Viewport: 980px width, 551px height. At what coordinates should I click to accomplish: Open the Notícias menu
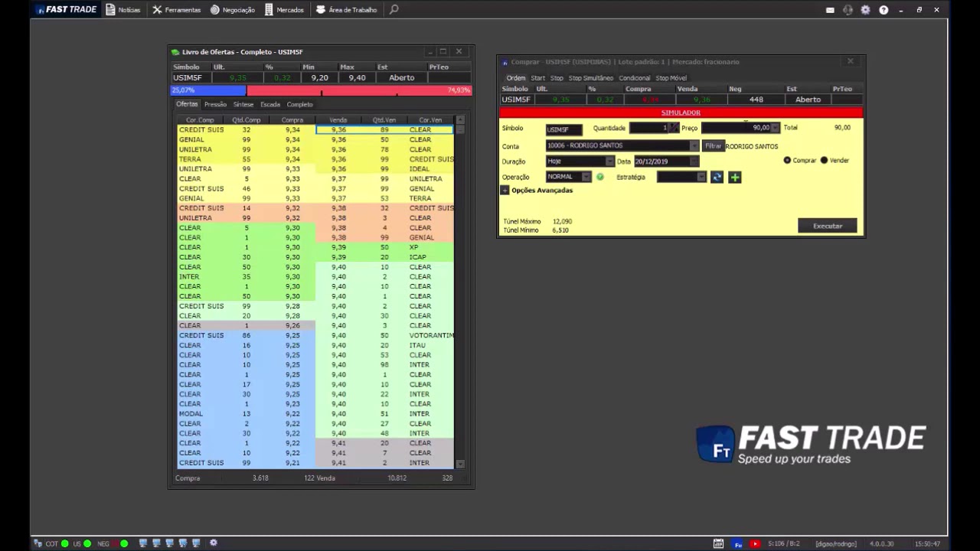[123, 10]
